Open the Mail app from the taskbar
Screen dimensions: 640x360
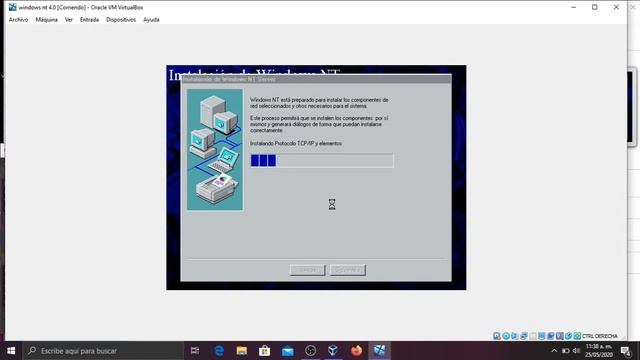pos(288,351)
